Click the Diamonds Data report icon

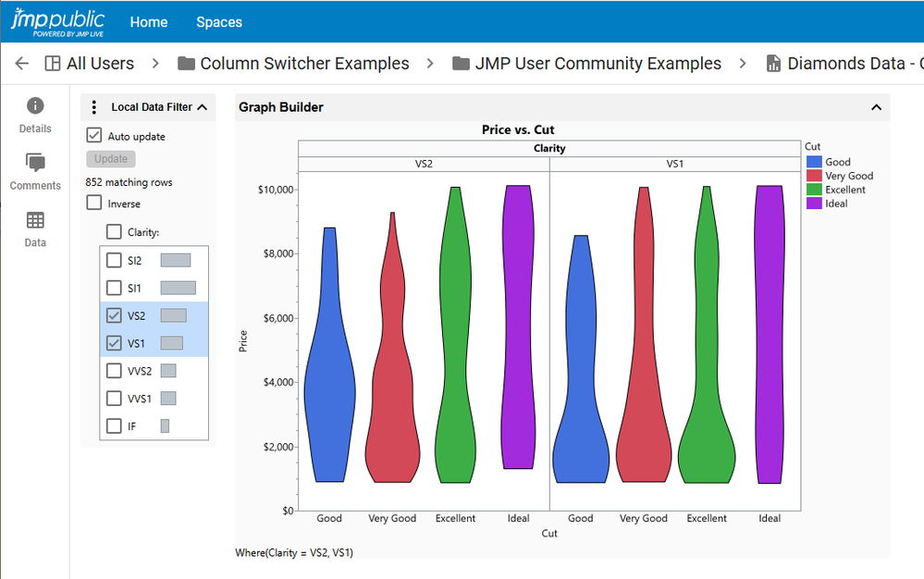773,64
